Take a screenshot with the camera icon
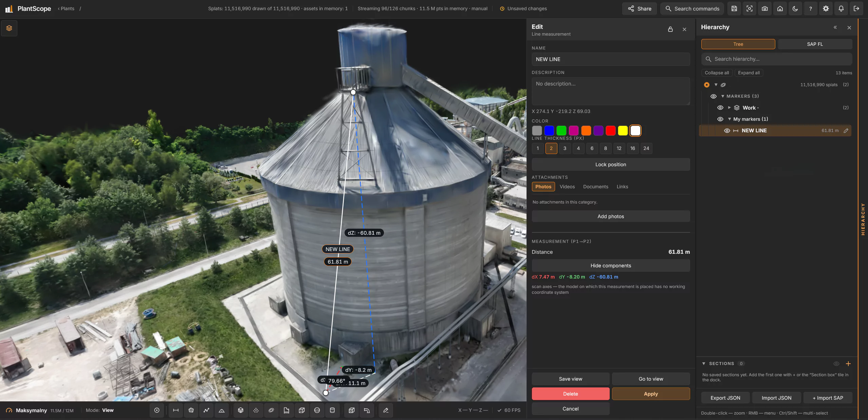 [x=765, y=8]
